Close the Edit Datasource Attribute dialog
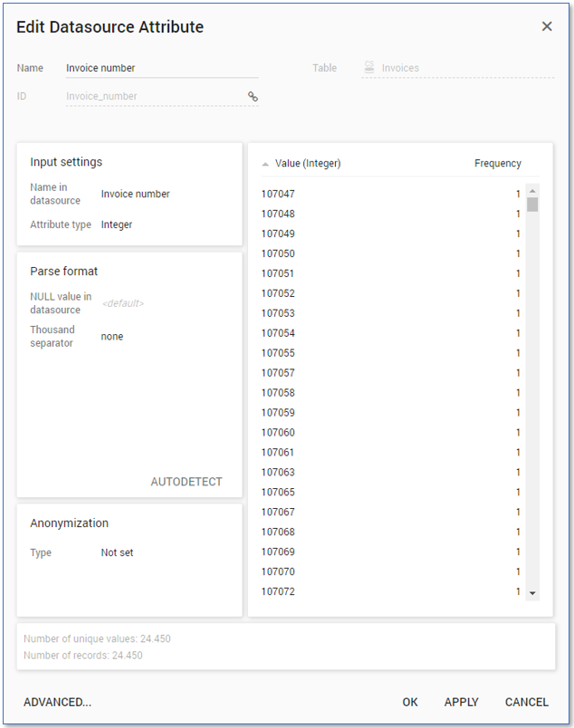This screenshot has height=728, width=574. pos(547,26)
